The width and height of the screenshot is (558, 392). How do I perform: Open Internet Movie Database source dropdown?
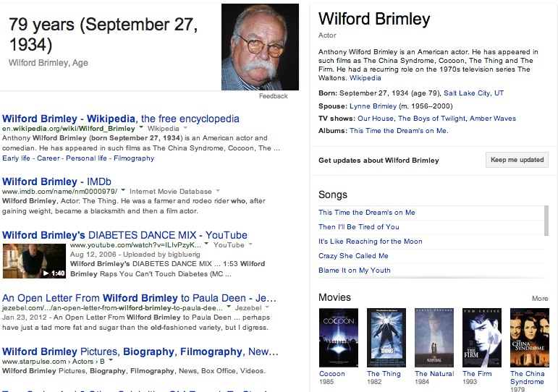218,191
